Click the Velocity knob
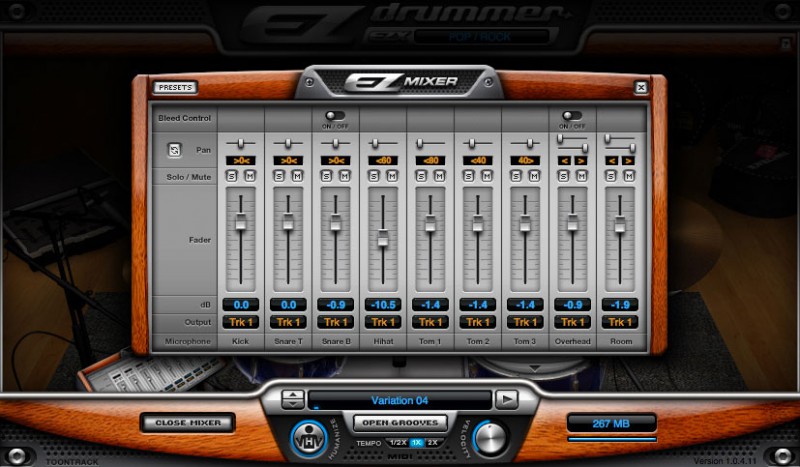 point(490,439)
